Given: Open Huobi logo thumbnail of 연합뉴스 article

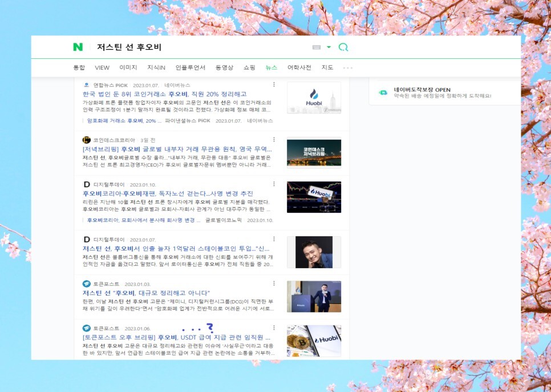Looking at the screenshot, I should [x=314, y=98].
